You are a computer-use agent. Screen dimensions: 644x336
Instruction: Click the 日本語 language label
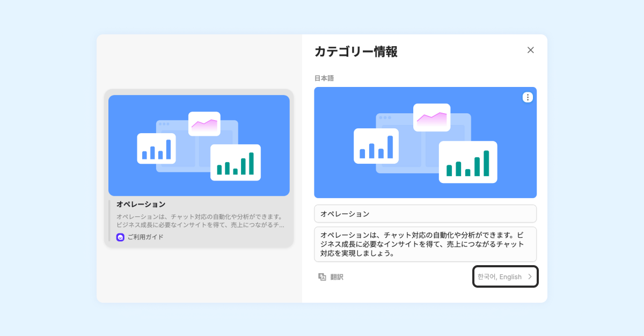pyautogui.click(x=324, y=78)
